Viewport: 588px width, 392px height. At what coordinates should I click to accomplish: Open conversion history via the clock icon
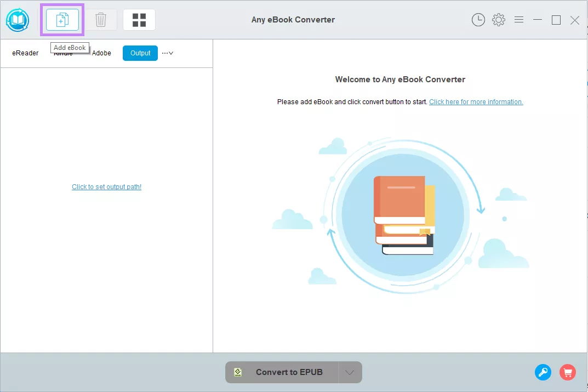pyautogui.click(x=478, y=20)
